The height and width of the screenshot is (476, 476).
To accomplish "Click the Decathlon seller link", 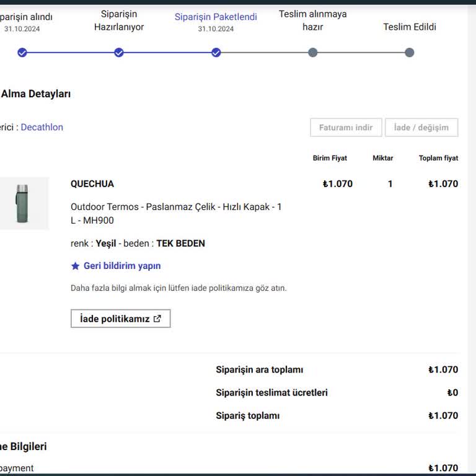I will pyautogui.click(x=42, y=127).
